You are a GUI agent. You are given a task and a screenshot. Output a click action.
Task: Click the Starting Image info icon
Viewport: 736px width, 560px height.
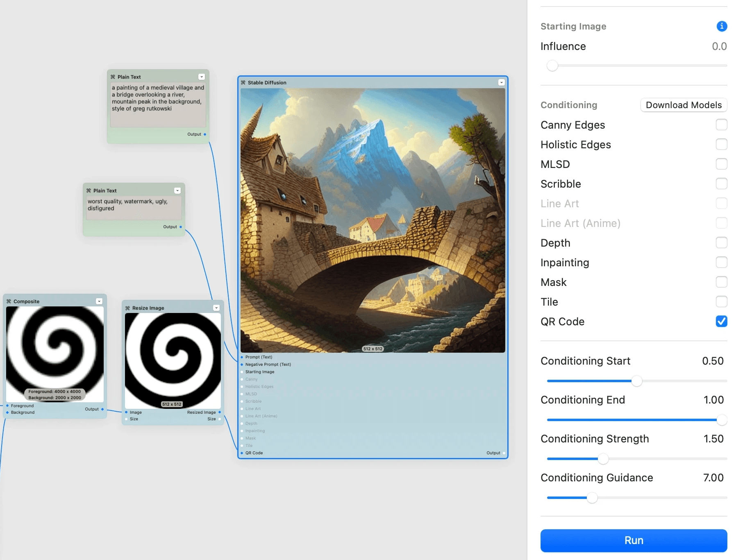click(722, 26)
